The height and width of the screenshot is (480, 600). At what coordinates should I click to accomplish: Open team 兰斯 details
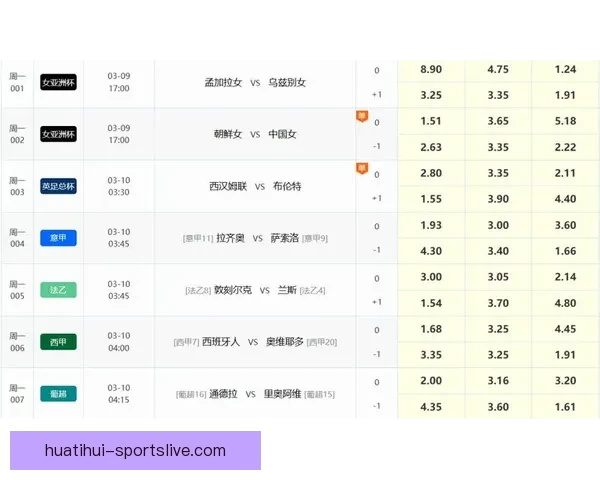tap(287, 290)
